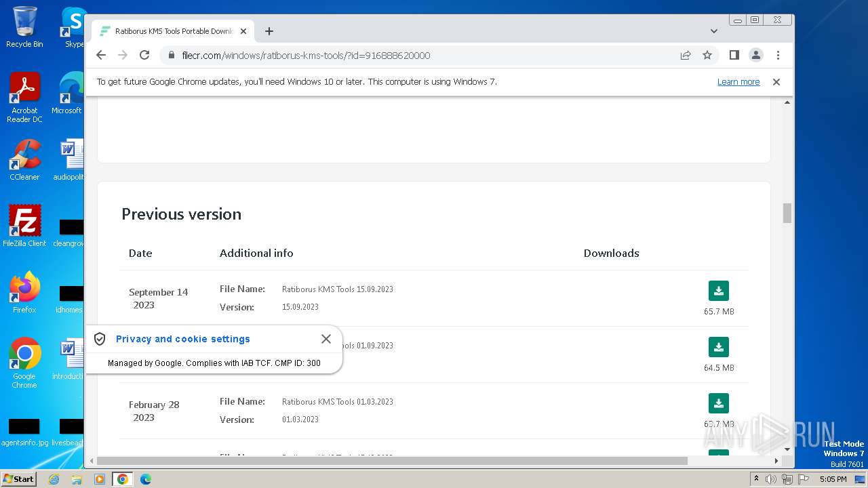
Task: Select the Recycle Bin desktop icon
Action: tap(24, 27)
